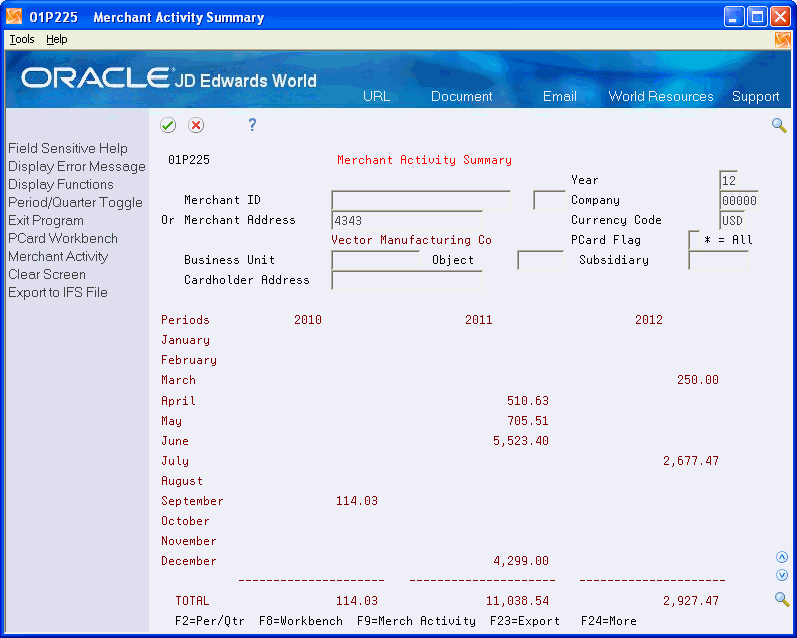Maximize the window from the title bar
Viewport: 797px width, 638px height.
click(x=757, y=17)
